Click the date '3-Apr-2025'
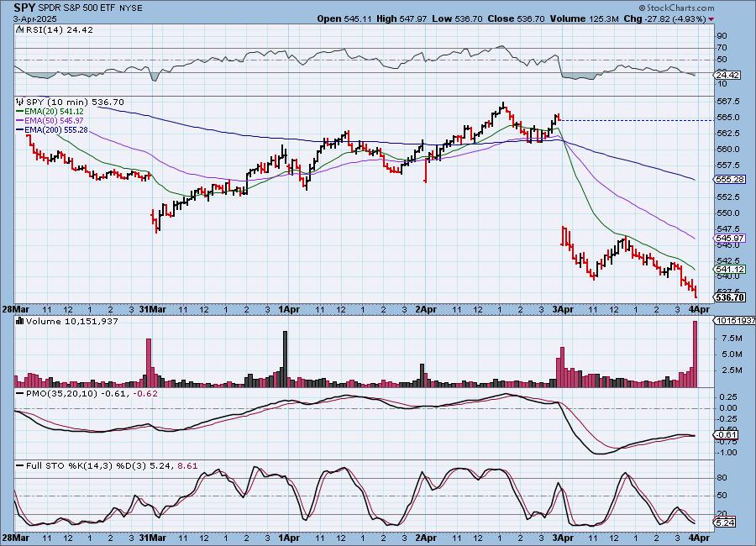This screenshot has height=546, width=756. pyautogui.click(x=34, y=18)
